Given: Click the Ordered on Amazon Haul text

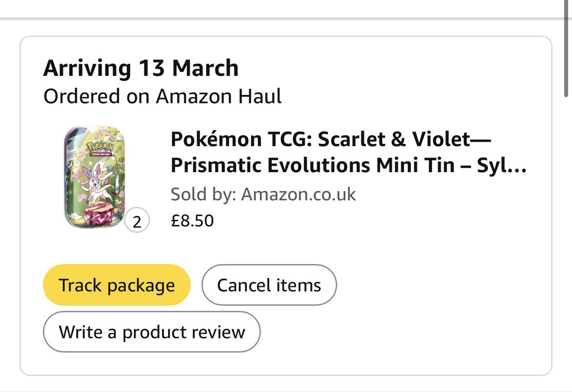Looking at the screenshot, I should click(162, 96).
